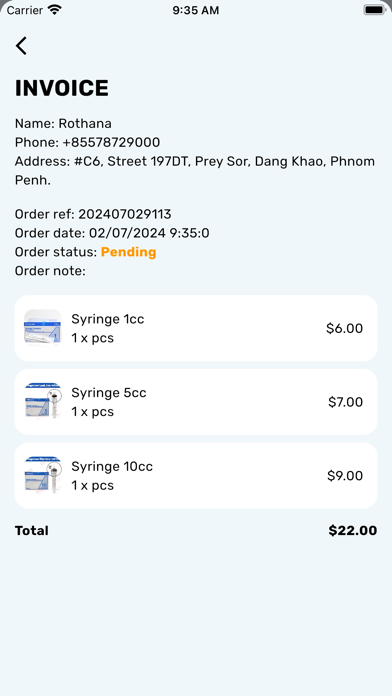Tap the $22.00 total amount
Viewport: 392px width, 696px height.
point(353,531)
